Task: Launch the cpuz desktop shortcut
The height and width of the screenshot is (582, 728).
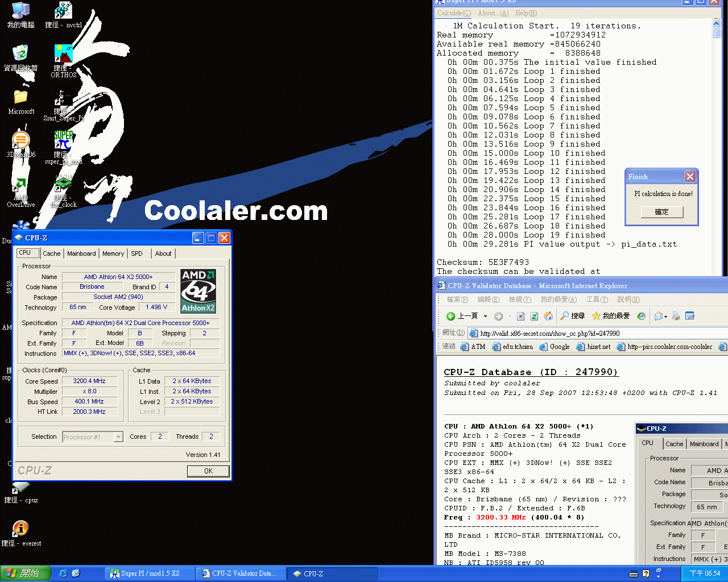Action: click(x=20, y=492)
